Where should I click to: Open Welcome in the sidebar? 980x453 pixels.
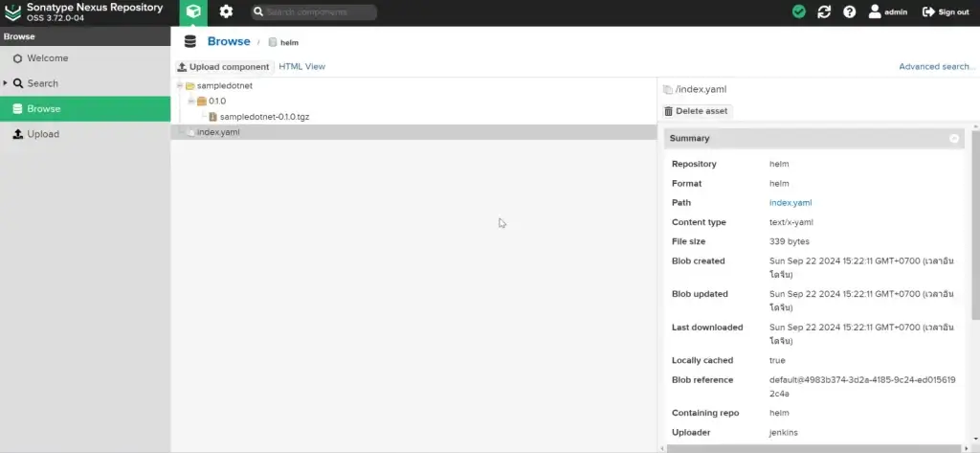48,58
